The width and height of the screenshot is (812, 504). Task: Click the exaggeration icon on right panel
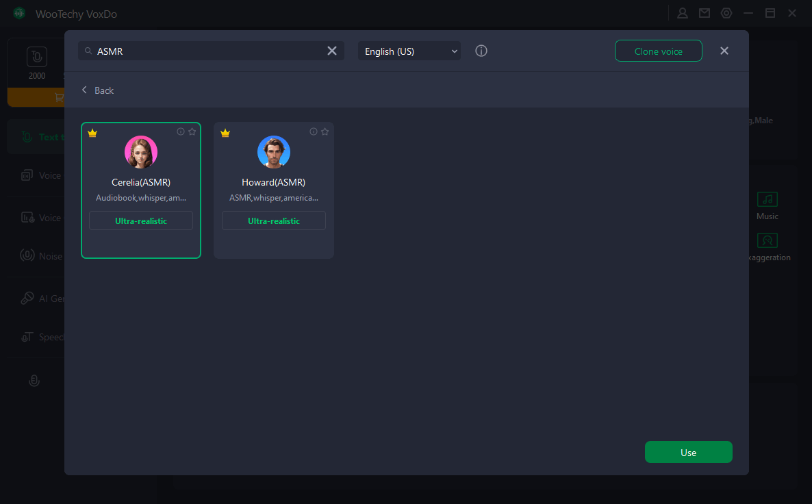click(x=767, y=240)
